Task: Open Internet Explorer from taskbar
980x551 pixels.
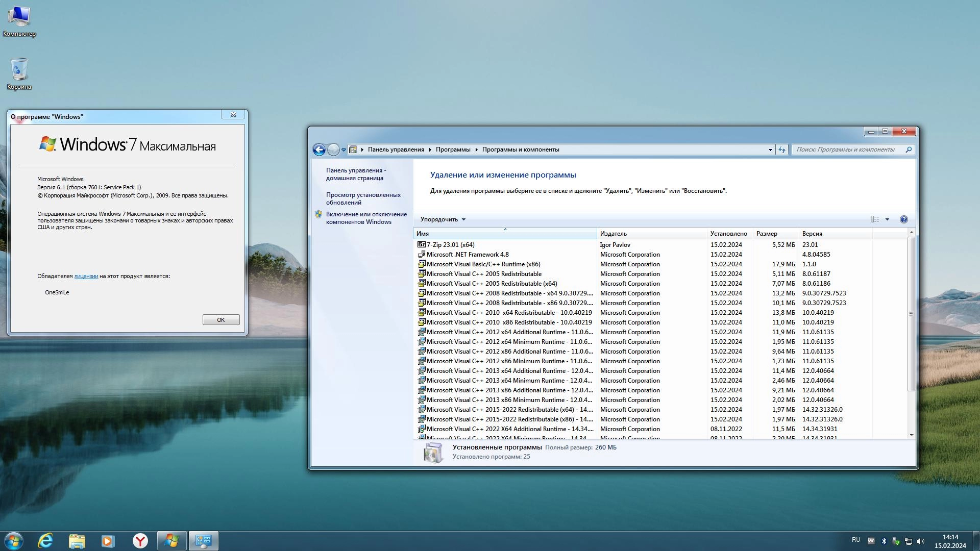Action: [45, 541]
